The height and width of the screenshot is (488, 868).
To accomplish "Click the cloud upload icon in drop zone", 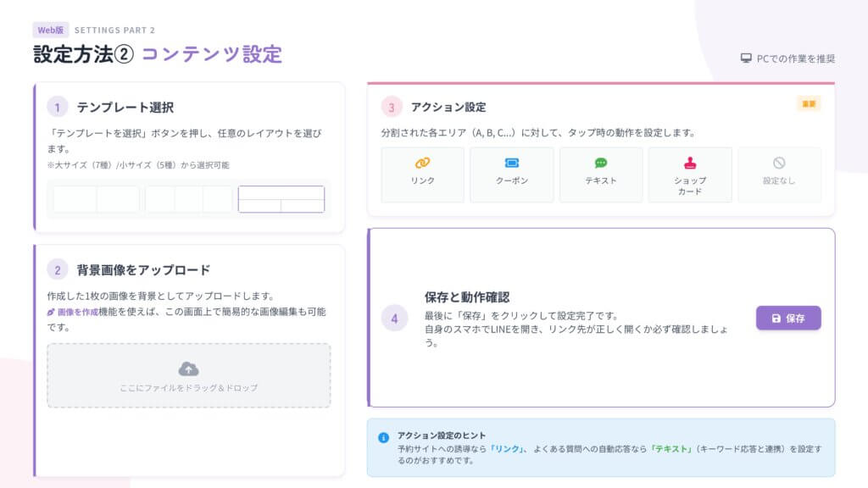I will click(186, 369).
